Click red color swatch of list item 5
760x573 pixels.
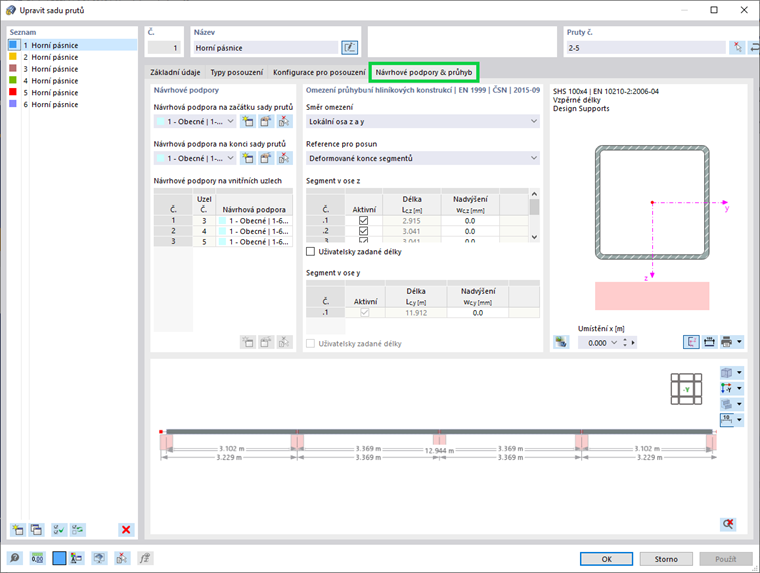pos(13,92)
